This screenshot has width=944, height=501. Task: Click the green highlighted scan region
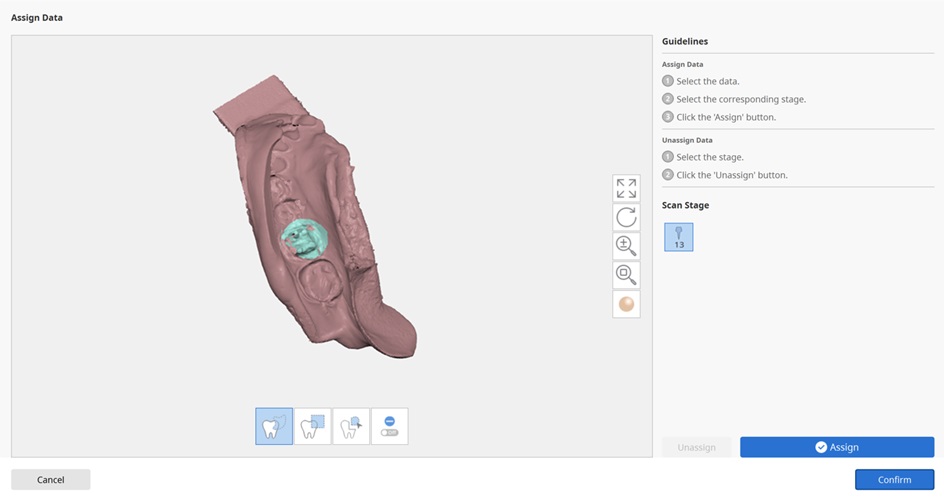pos(307,239)
